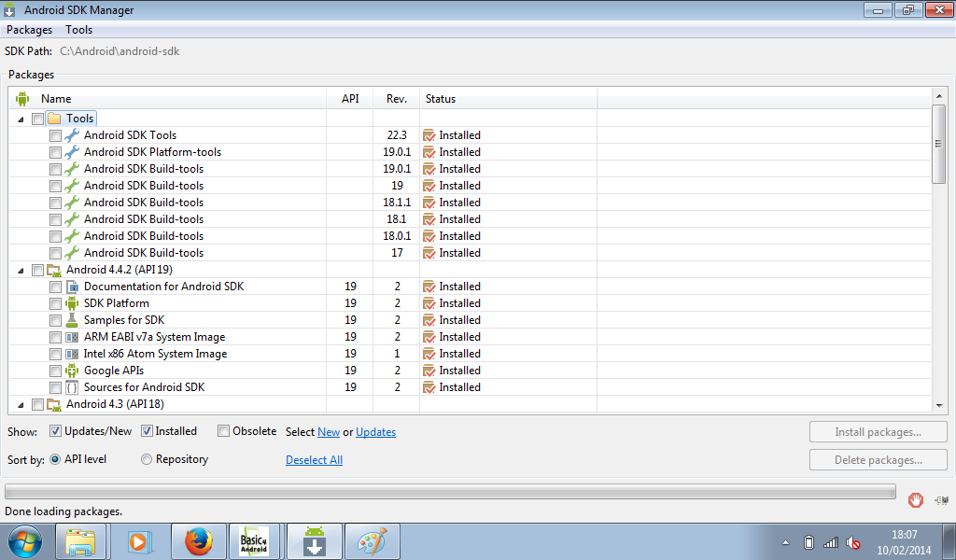Click the New packages link
The image size is (956, 560).
coord(329,432)
